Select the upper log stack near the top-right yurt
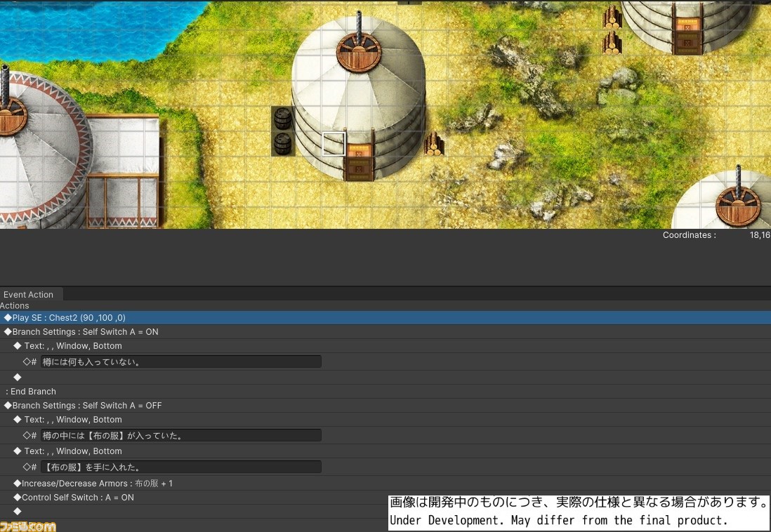This screenshot has height=532, width=771. coord(612,18)
